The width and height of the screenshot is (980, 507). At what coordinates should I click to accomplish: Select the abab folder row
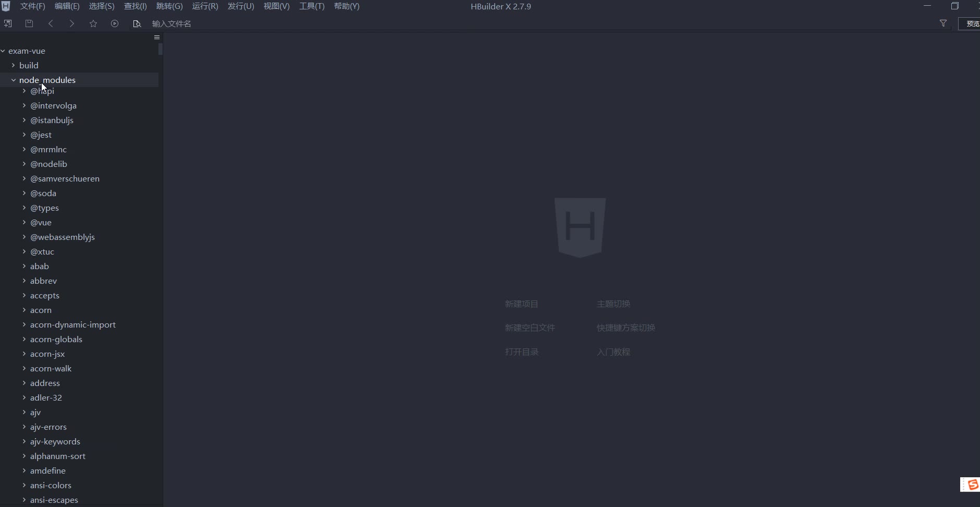79,266
